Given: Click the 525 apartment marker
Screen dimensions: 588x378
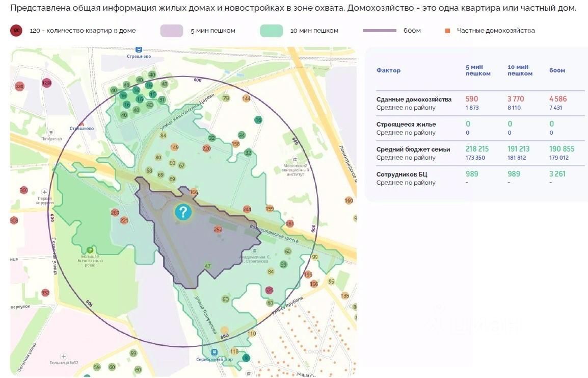Looking at the screenshot, I should [x=269, y=290].
